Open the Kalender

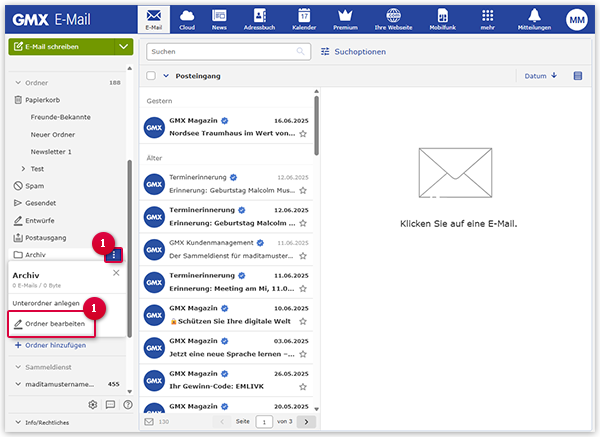(304, 20)
